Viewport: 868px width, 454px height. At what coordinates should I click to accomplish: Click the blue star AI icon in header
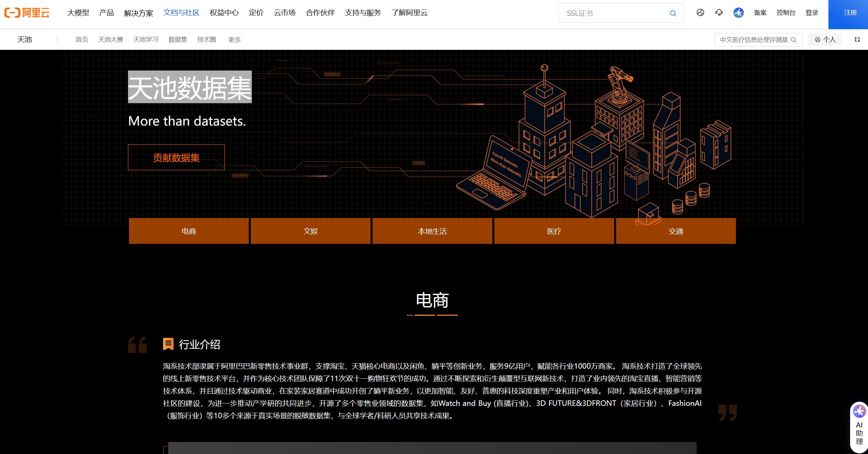pos(738,13)
